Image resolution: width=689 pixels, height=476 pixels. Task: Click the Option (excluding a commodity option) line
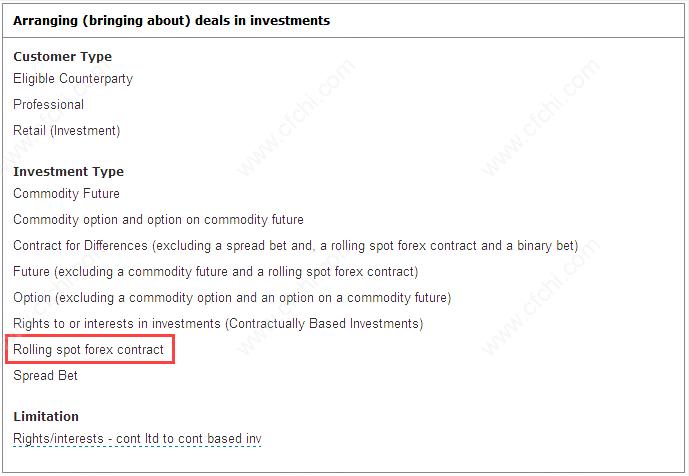coord(232,298)
